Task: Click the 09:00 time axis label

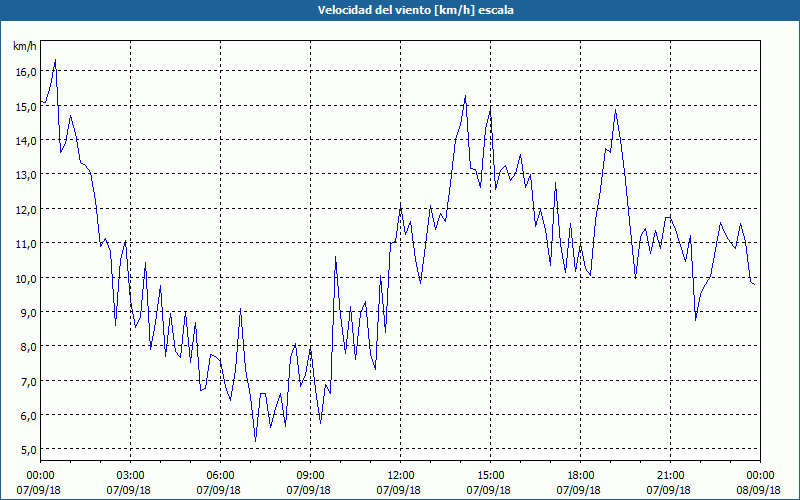Action: [310, 475]
